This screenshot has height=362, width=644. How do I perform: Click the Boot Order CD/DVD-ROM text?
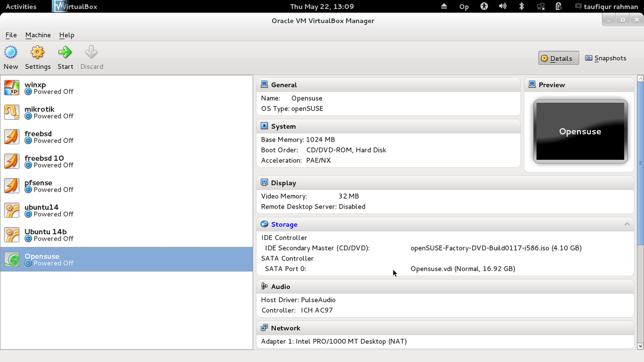tap(324, 150)
